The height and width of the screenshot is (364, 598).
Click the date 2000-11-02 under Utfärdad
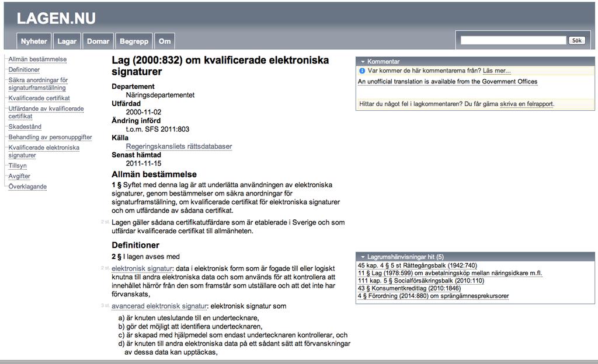tap(144, 112)
